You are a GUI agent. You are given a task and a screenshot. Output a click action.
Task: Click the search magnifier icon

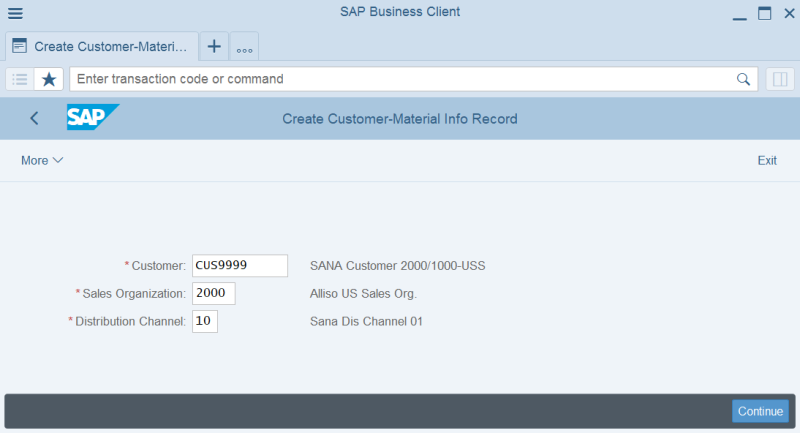743,79
